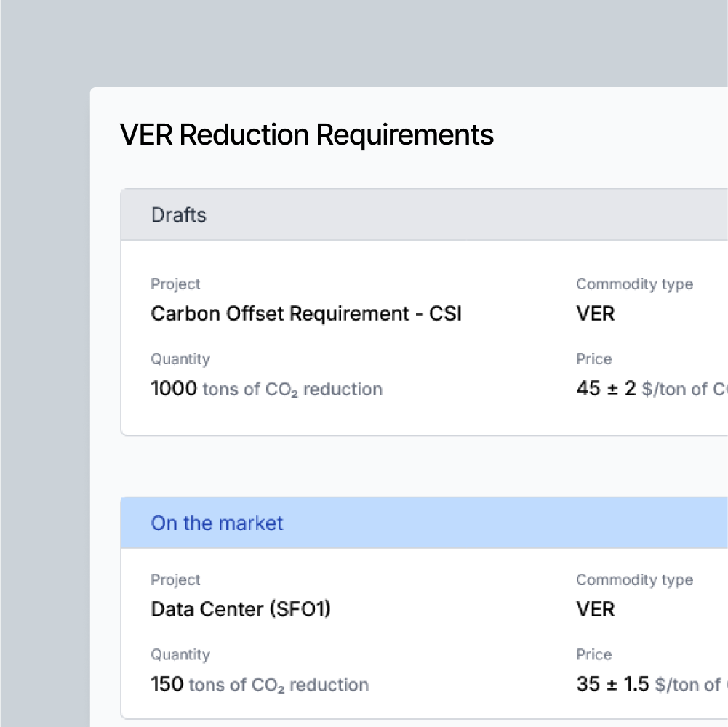Click the Project label in Drafts card
The height and width of the screenshot is (727, 728).
[175, 284]
